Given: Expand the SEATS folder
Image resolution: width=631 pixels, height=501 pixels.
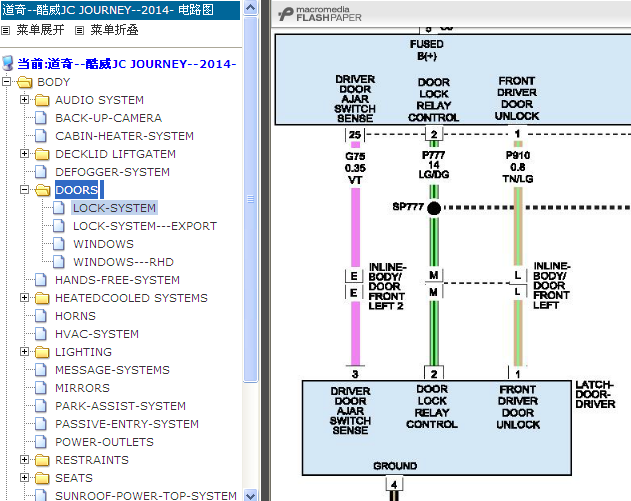Looking at the screenshot, I should pyautogui.click(x=24, y=478).
